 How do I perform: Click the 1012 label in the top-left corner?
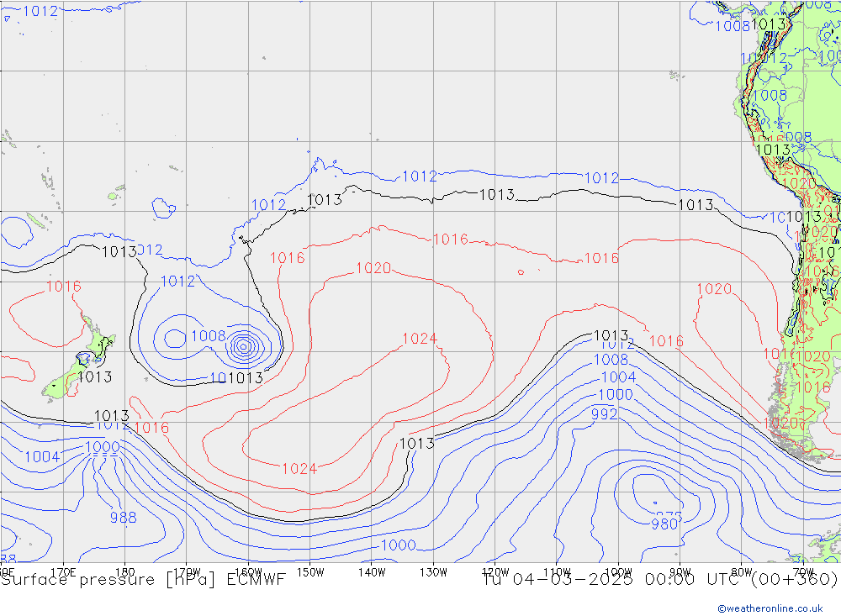pyautogui.click(x=40, y=11)
